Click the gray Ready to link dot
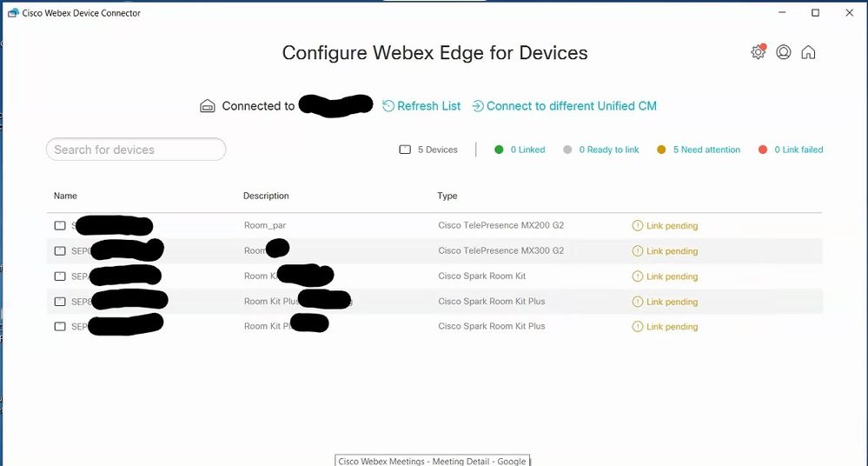Screen dimensions: 868x466 point(567,150)
